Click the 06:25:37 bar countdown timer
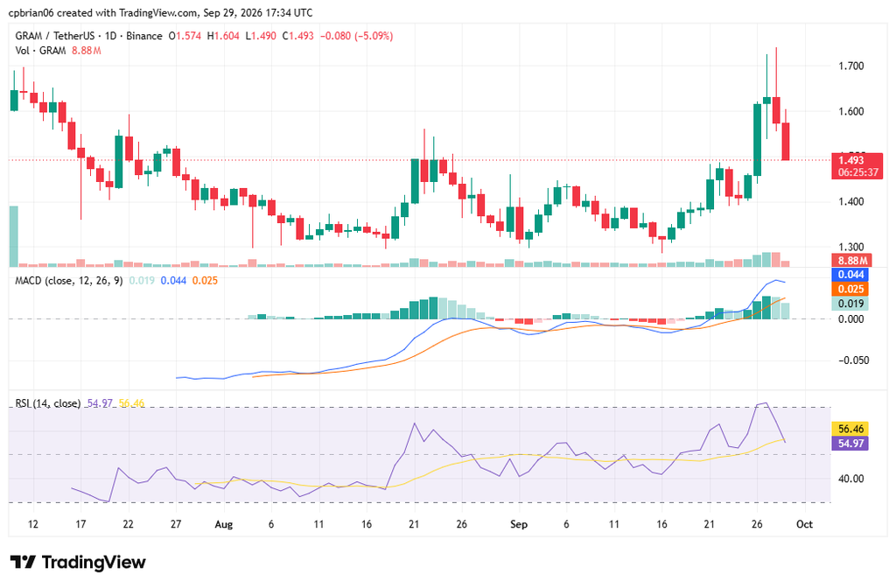Screen dimensions: 896x588 pos(857,172)
